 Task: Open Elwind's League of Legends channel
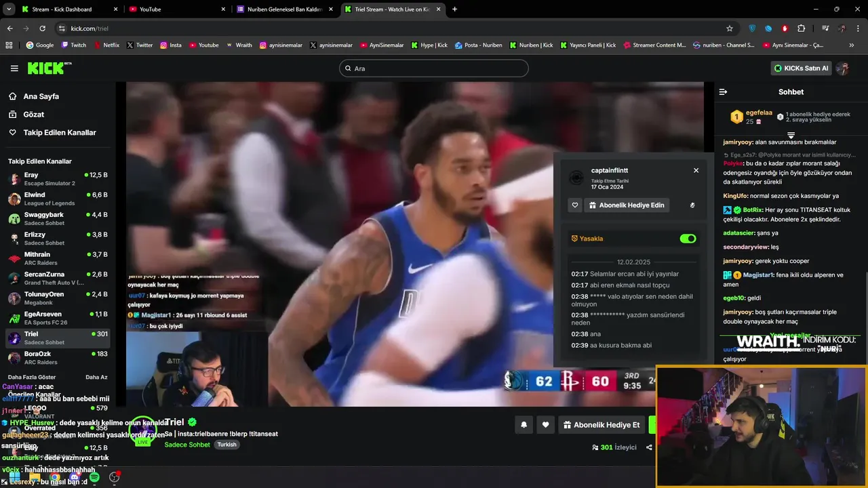pos(58,199)
